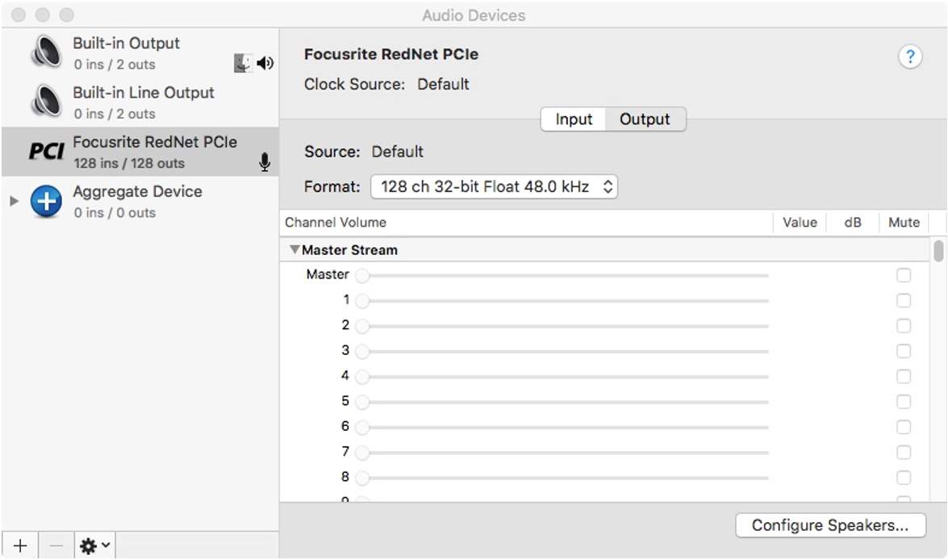Open the Format dropdown menu
The image size is (948, 560).
click(x=494, y=187)
